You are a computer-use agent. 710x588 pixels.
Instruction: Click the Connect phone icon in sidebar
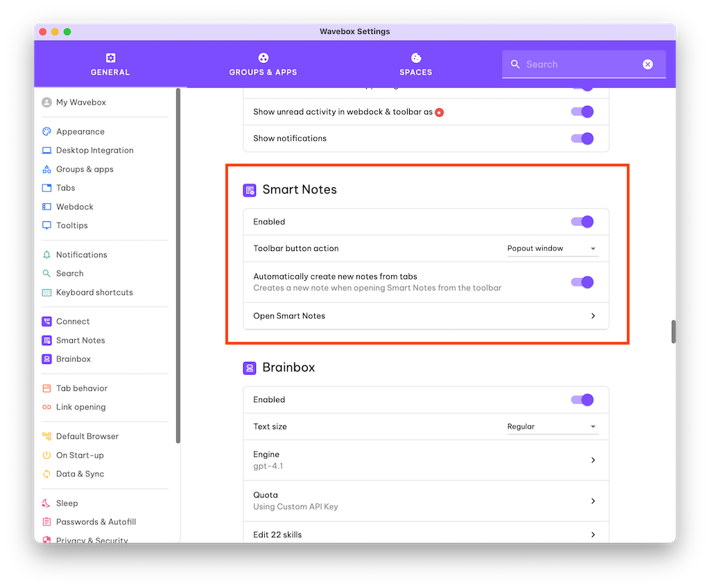(46, 322)
